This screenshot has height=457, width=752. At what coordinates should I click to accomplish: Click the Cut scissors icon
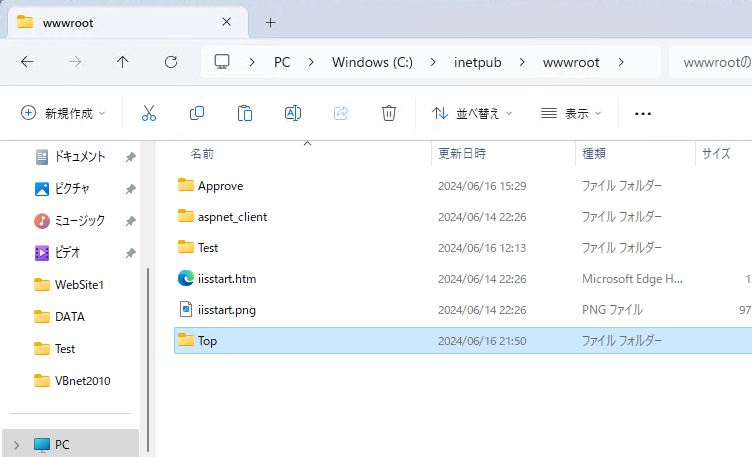[149, 113]
